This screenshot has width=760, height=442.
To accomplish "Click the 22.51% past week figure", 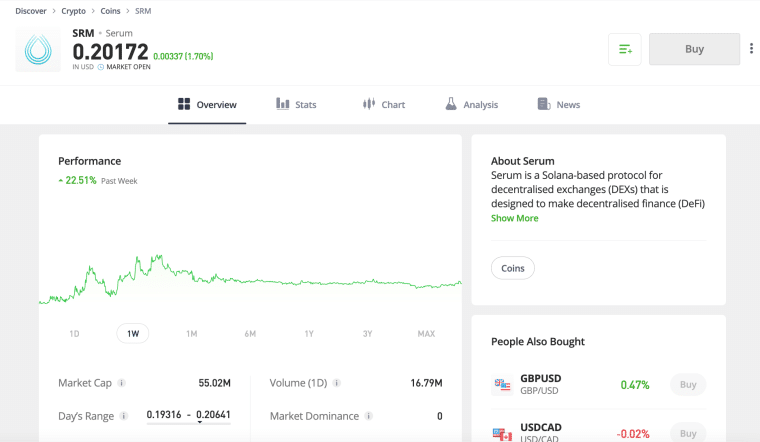I will [80, 180].
